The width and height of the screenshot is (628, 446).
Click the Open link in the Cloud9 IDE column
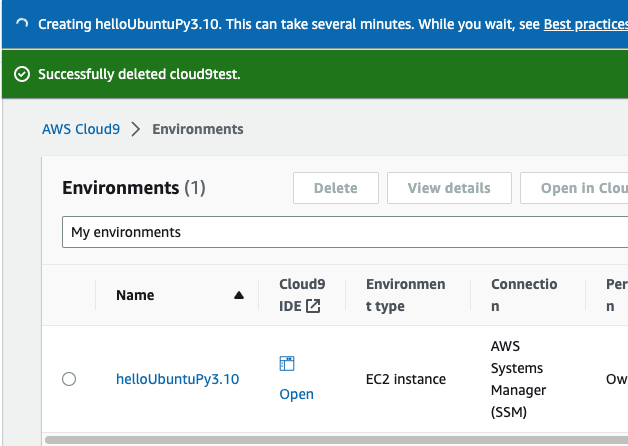[297, 394]
